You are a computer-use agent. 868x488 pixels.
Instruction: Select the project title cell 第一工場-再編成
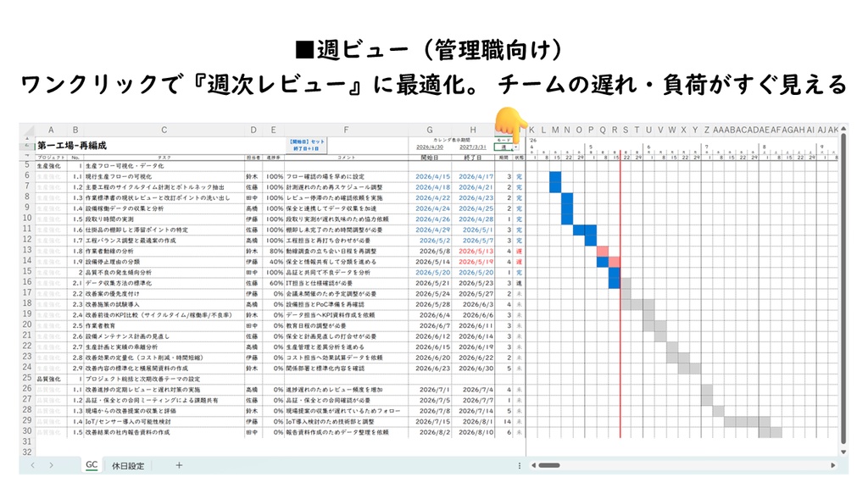(x=72, y=146)
